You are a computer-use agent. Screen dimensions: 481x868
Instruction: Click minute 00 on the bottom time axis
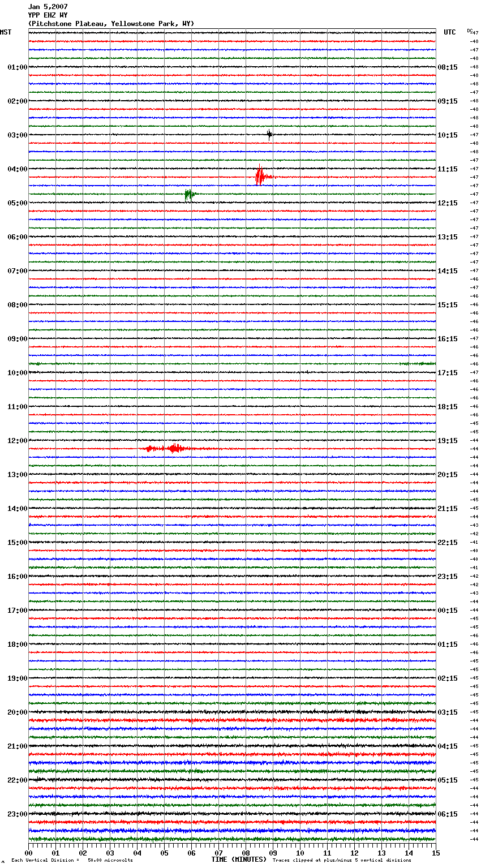[29, 853]
